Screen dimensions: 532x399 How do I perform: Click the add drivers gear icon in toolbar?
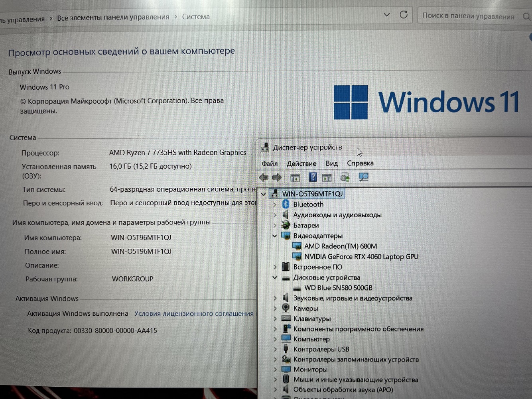pyautogui.click(x=345, y=177)
